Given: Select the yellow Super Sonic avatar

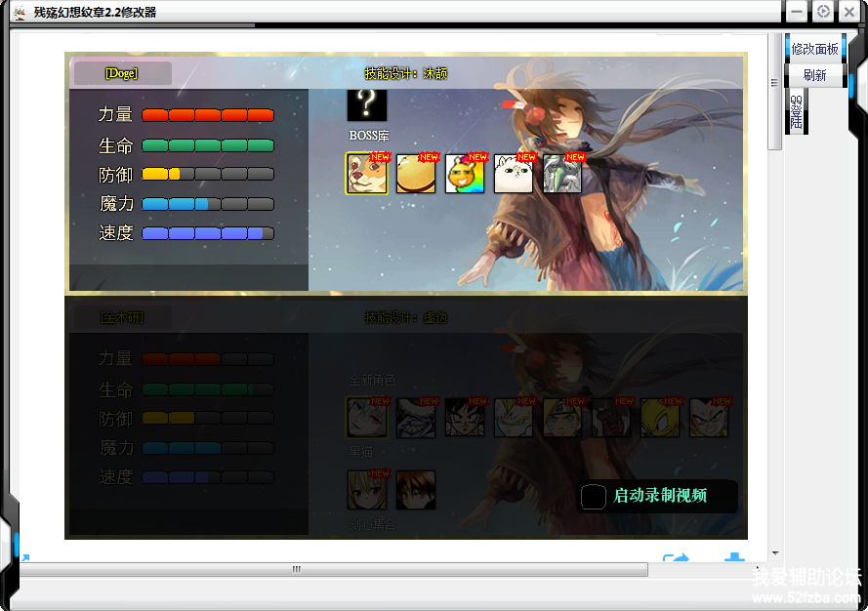Looking at the screenshot, I should pos(660,418).
